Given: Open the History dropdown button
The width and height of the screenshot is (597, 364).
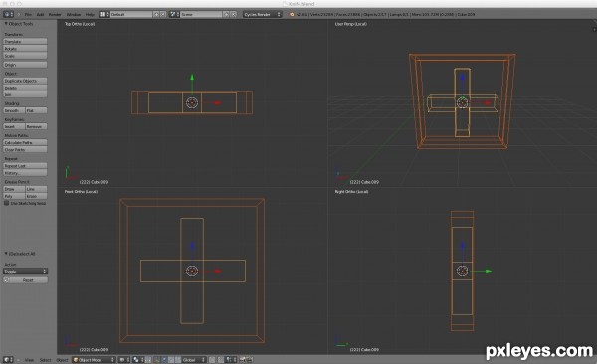Looking at the screenshot, I should (x=25, y=173).
